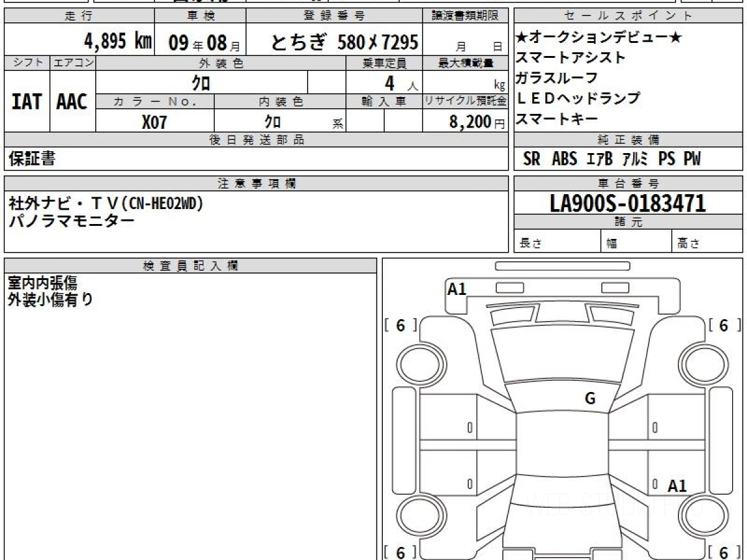This screenshot has height=560, width=747.
Task: Select the 諸元 header
Action: click(x=628, y=222)
